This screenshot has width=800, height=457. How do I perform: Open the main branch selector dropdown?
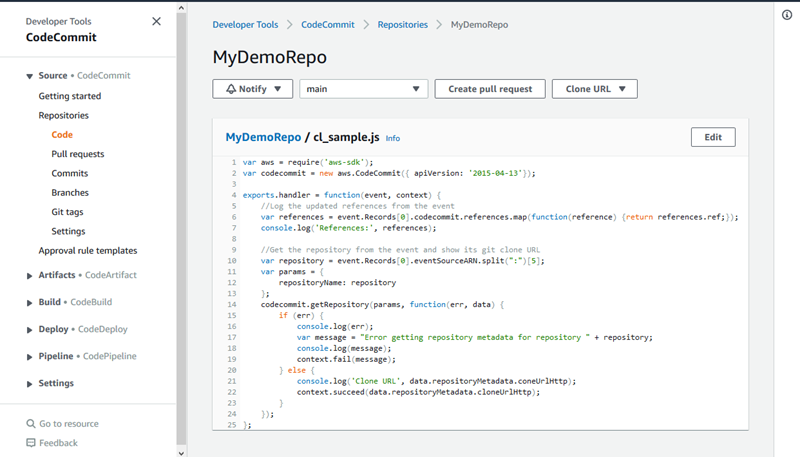(364, 89)
